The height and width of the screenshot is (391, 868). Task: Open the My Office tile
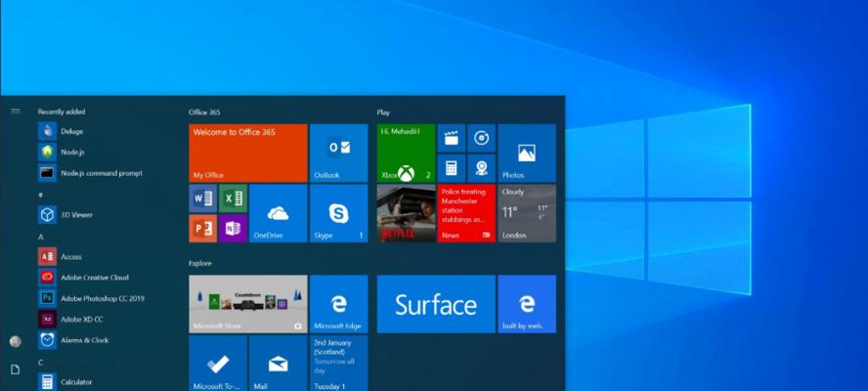point(248,152)
